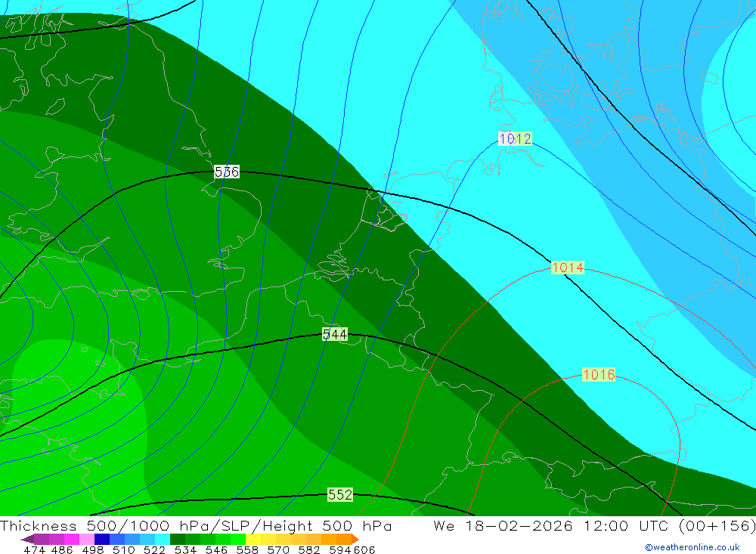Click the legend value 546
Screen dimensions: 756x554
tap(216, 550)
